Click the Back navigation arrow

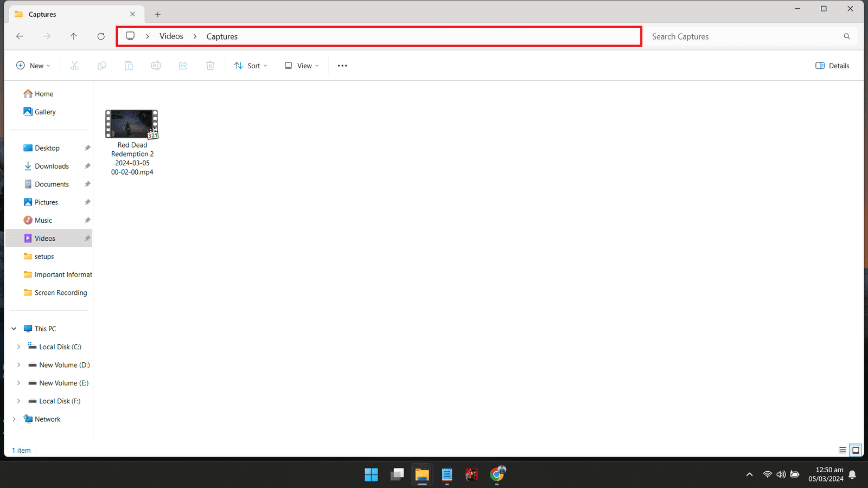[20, 36]
